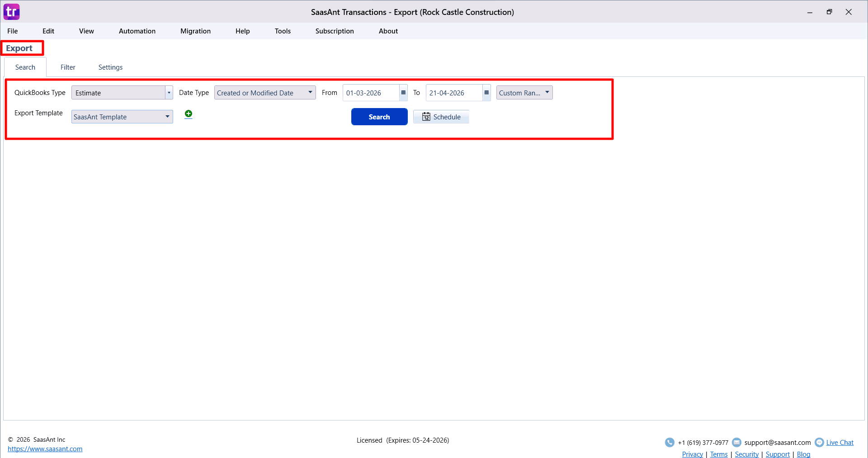Image resolution: width=868 pixels, height=458 pixels.
Task: Open the To date calendar picker
Action: 486,93
